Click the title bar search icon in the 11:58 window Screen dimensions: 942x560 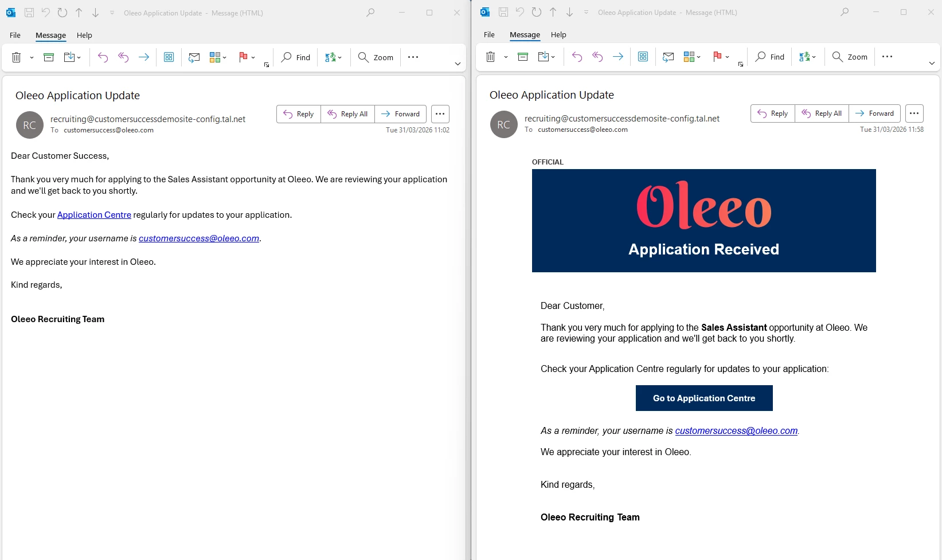(845, 12)
